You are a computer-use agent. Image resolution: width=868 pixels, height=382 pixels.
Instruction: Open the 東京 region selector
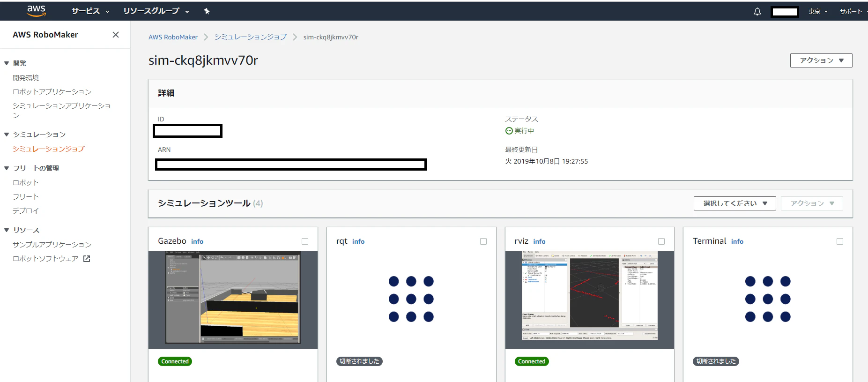click(x=818, y=12)
